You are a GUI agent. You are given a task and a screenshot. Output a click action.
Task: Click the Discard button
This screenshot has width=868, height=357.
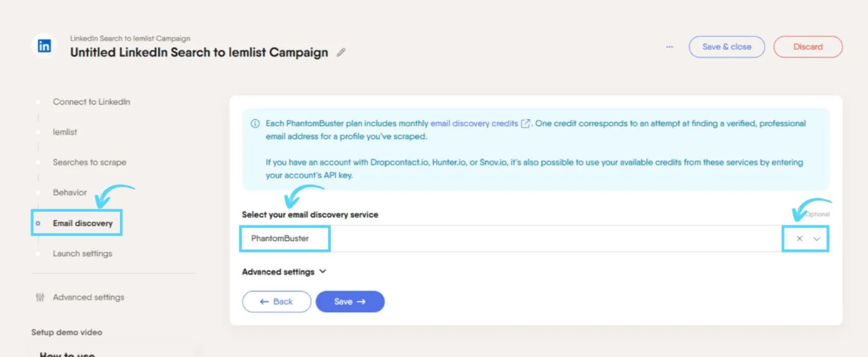tap(808, 47)
